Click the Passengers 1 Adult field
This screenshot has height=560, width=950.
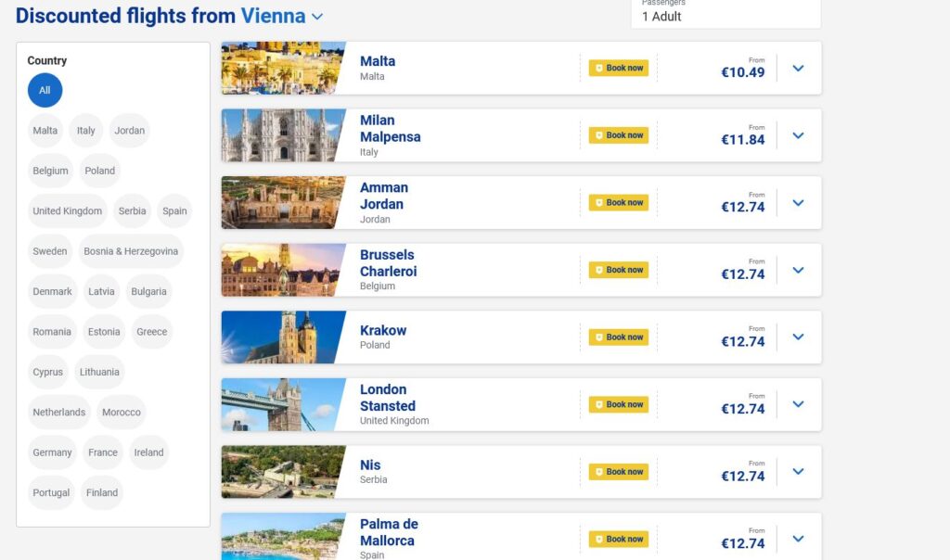[725, 14]
